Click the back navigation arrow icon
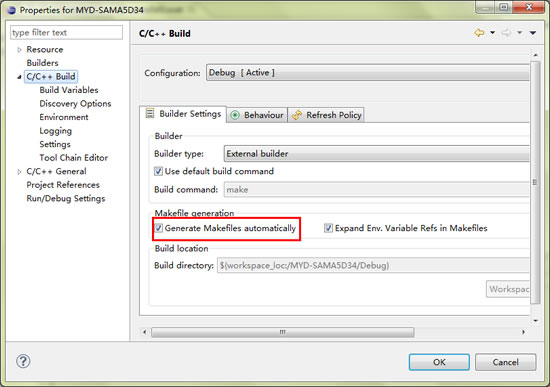Screen dimensions: 550x387 (x=479, y=33)
